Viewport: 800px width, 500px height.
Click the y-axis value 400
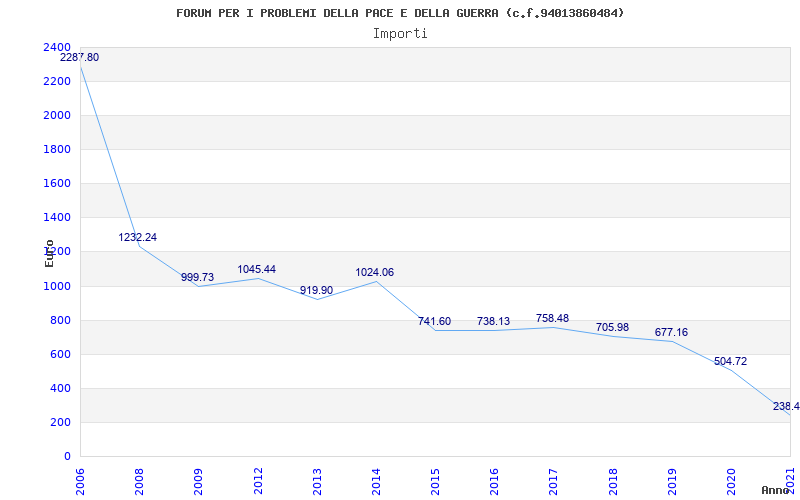[61, 389]
